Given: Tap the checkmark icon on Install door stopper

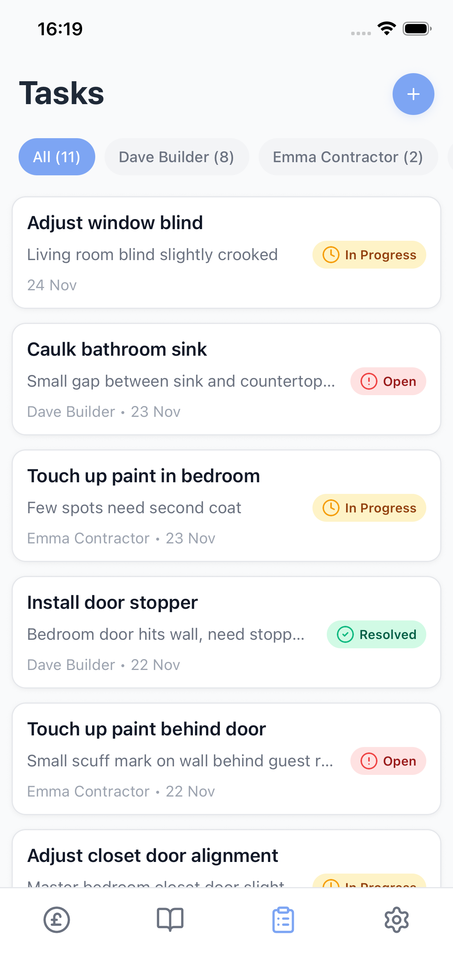Looking at the screenshot, I should pos(345,634).
